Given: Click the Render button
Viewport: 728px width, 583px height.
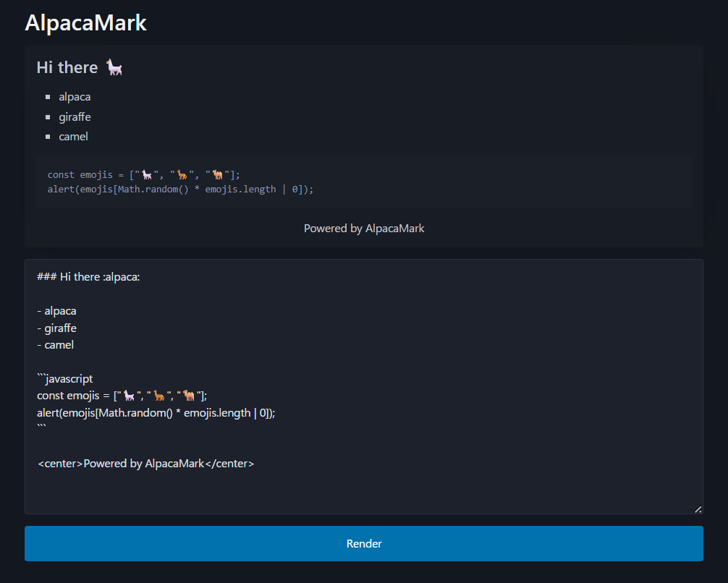Looking at the screenshot, I should pyautogui.click(x=363, y=543).
